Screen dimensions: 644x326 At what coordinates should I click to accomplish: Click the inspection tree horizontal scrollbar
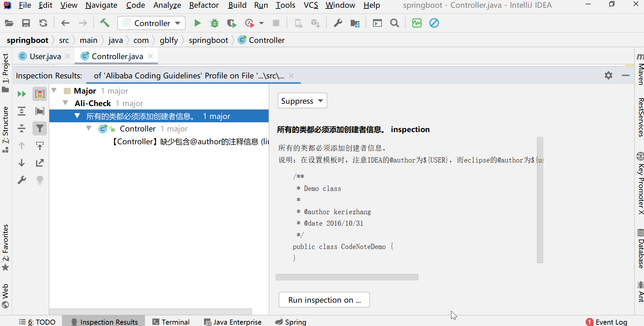pos(151,311)
